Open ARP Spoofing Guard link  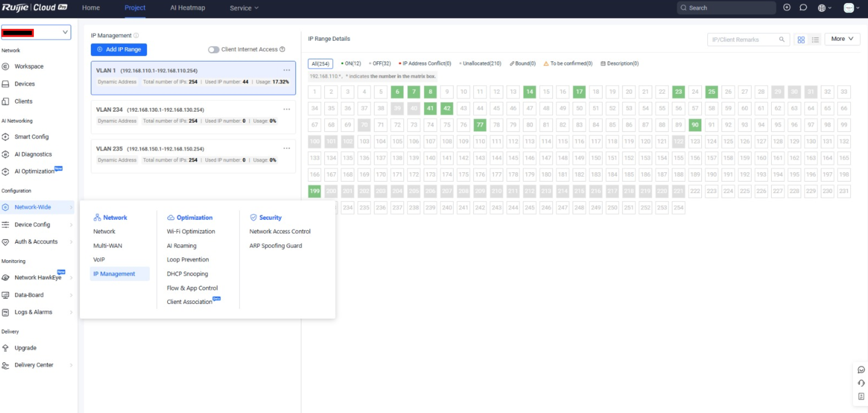point(275,246)
